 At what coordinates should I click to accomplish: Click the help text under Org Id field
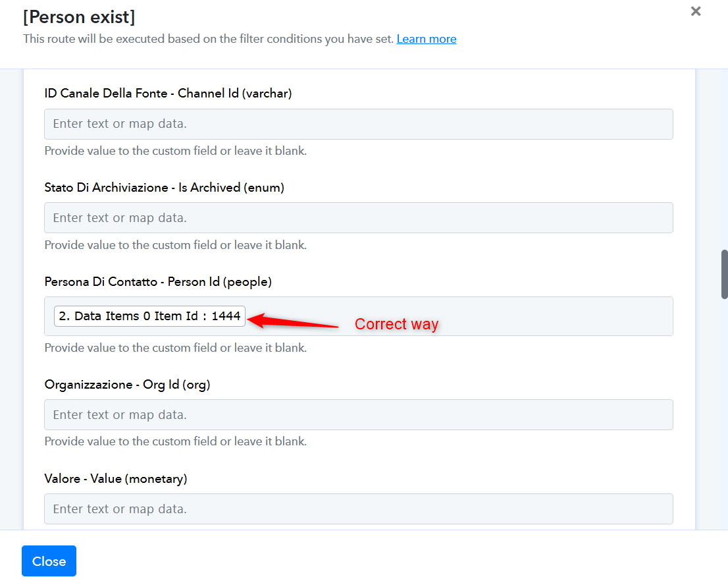pos(175,441)
